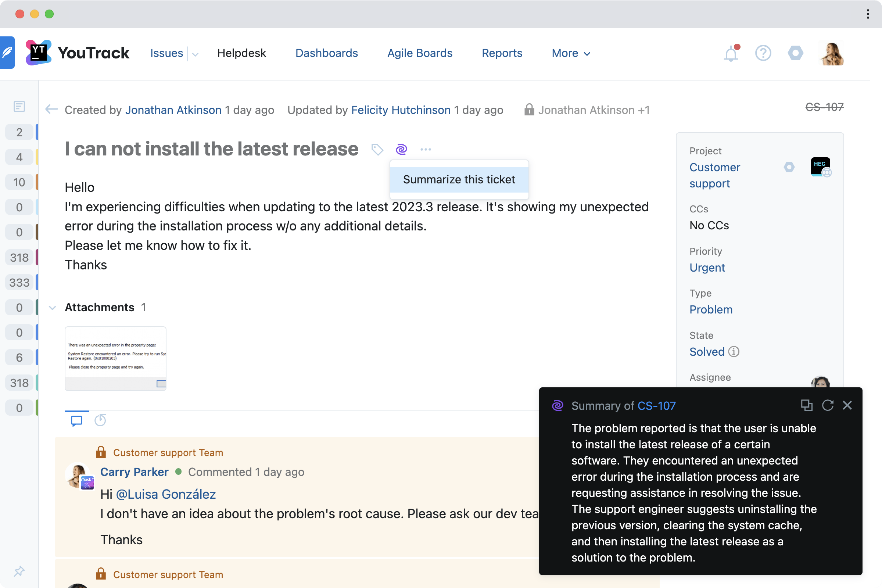Open the Issues dropdown chevron
882x588 pixels.
195,54
